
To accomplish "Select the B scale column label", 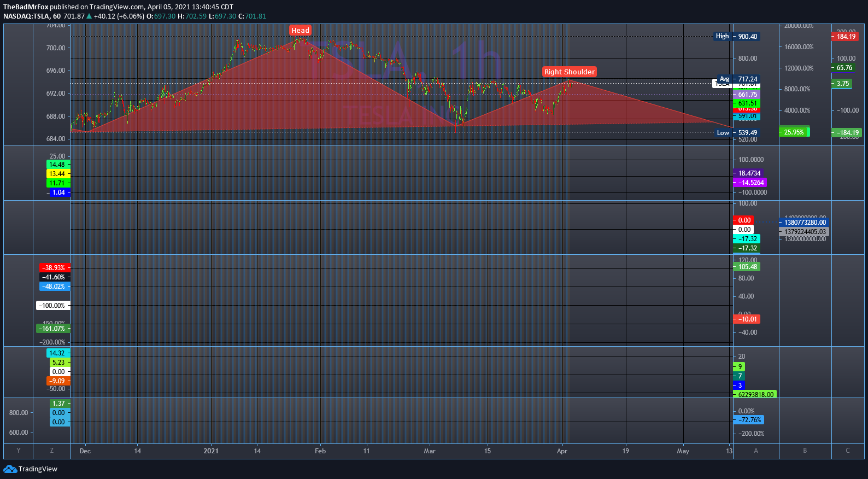I will 805,451.
